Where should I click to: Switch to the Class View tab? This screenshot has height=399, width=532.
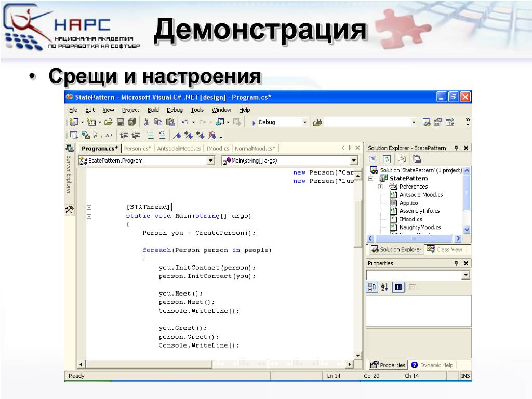[x=445, y=249]
